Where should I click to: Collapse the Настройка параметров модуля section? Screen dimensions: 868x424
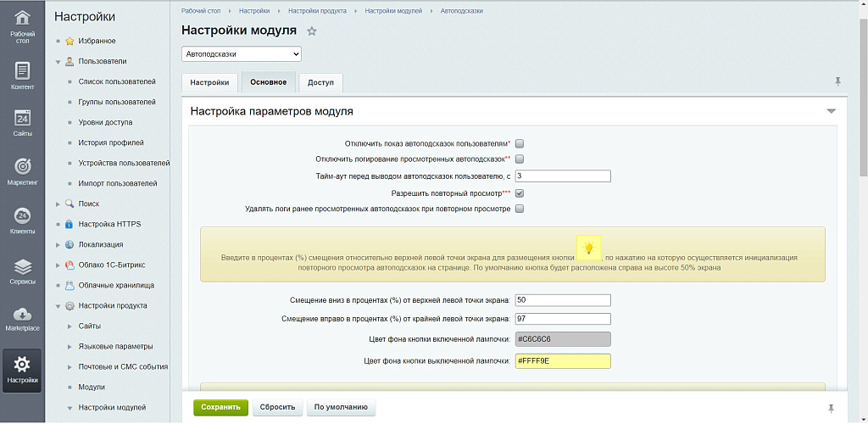pyautogui.click(x=831, y=111)
